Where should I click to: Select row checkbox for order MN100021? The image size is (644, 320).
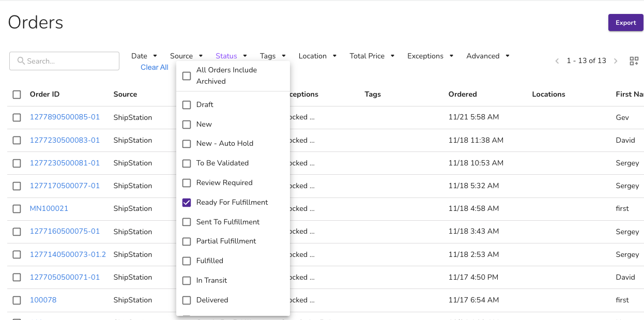click(17, 208)
